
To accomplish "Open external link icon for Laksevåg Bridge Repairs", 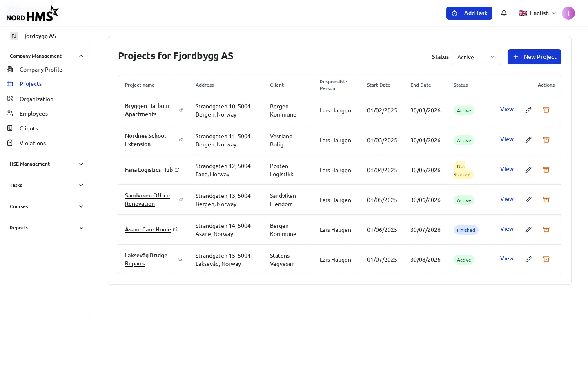I will pyautogui.click(x=180, y=259).
